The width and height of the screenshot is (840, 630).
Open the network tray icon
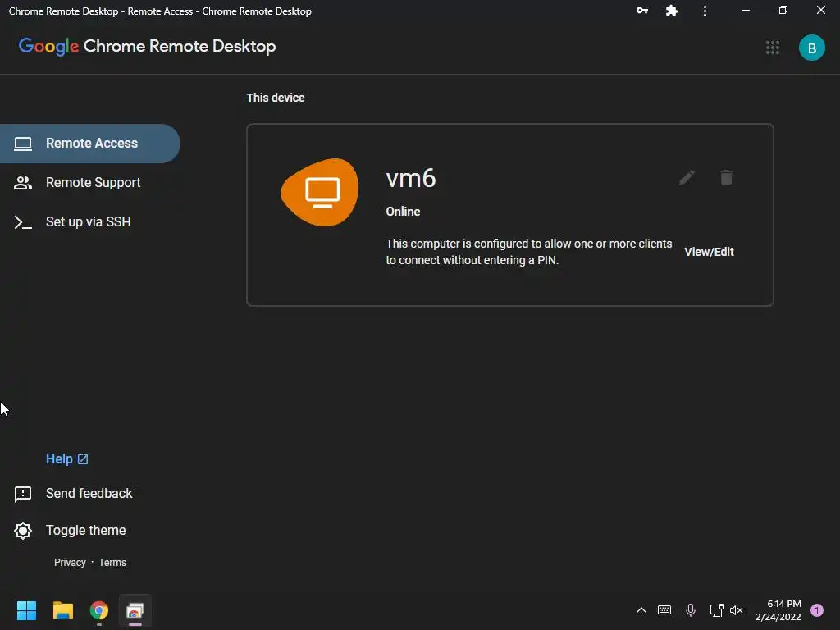pyautogui.click(x=716, y=610)
